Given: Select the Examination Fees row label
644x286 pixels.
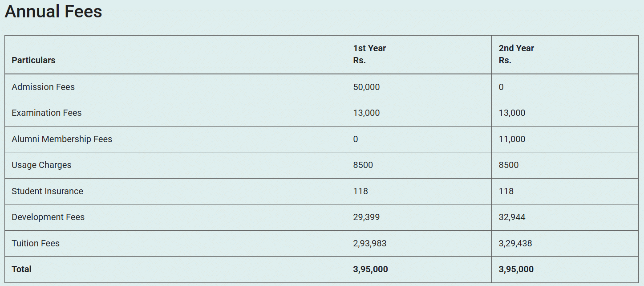Looking at the screenshot, I should click(x=47, y=113).
